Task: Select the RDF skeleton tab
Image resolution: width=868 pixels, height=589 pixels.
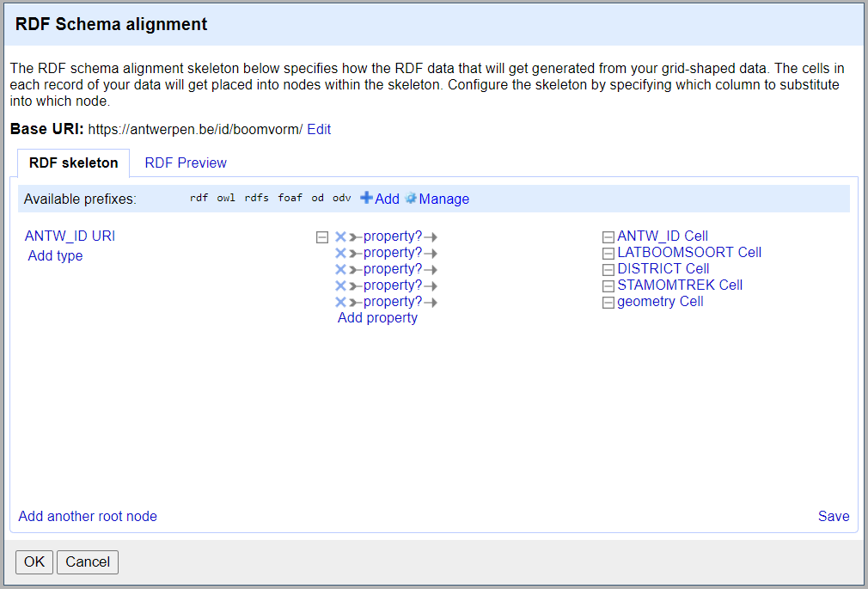Action: click(73, 163)
